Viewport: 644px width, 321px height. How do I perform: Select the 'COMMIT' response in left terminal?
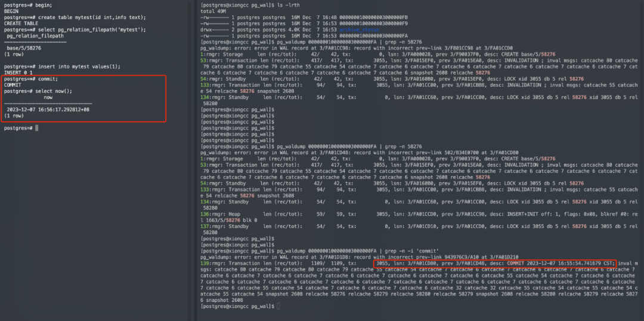(11, 85)
